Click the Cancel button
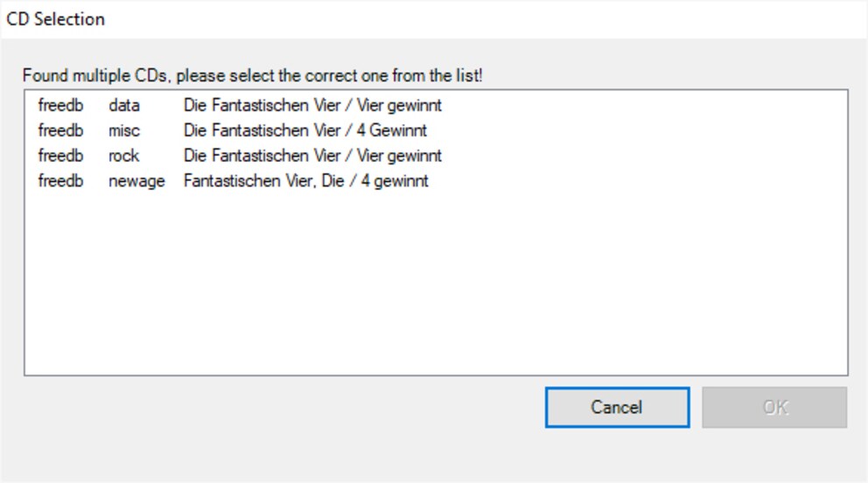This screenshot has height=483, width=868. click(617, 407)
